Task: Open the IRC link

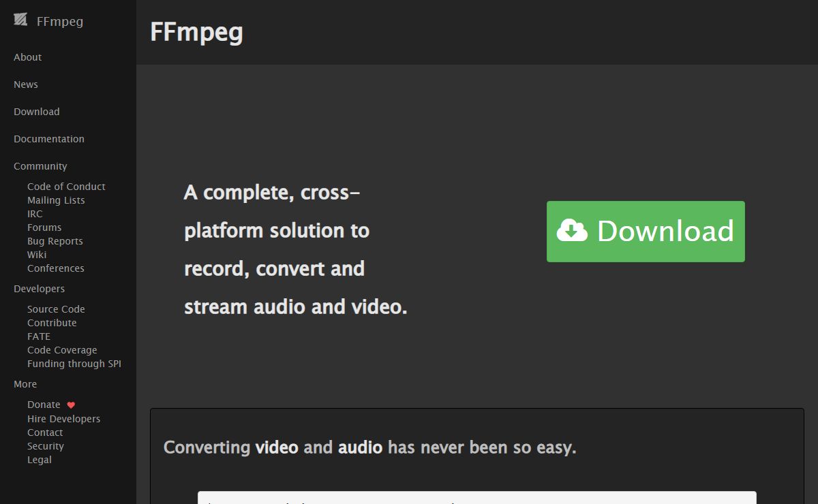Action: click(x=35, y=214)
